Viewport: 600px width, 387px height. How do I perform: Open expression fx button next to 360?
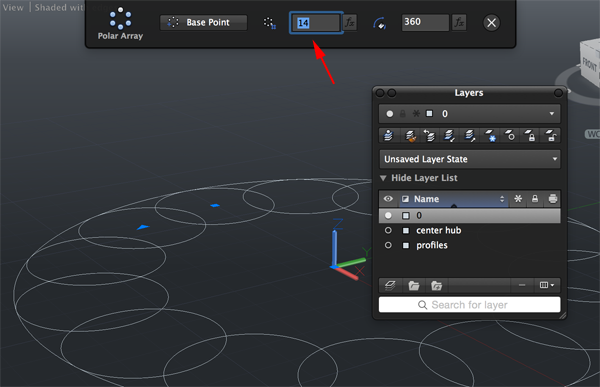coord(459,23)
